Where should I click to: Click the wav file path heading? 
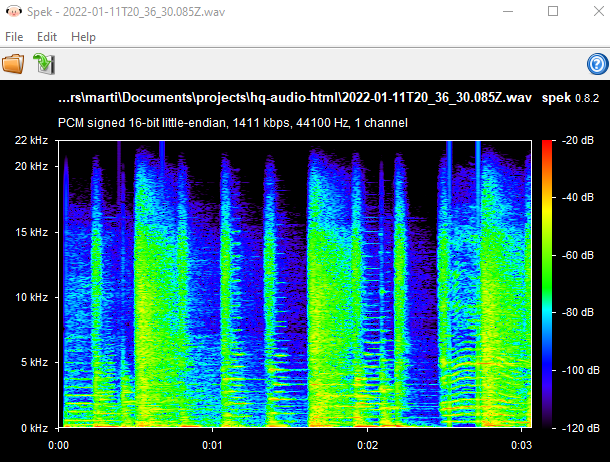(x=295, y=97)
